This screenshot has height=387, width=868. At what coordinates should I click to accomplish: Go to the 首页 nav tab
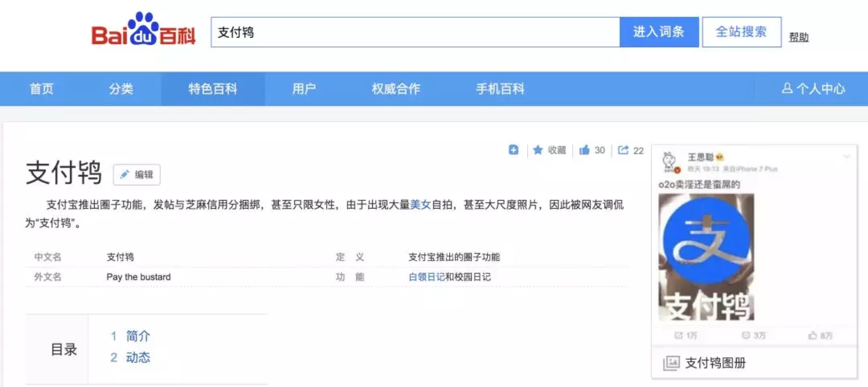[41, 89]
